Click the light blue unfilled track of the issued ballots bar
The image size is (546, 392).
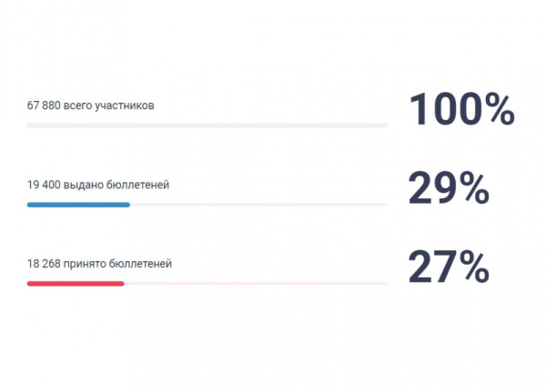tap(259, 205)
